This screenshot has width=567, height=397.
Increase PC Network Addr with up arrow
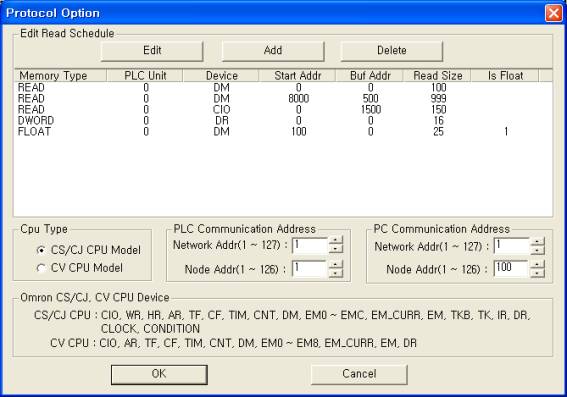537,242
